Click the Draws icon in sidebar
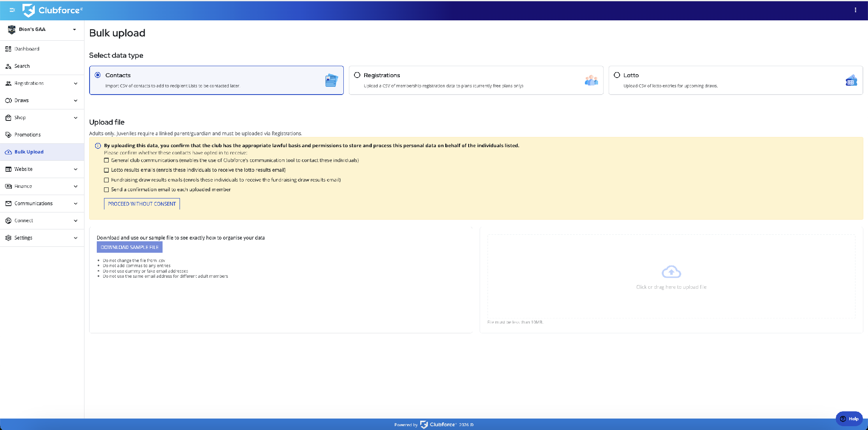The width and height of the screenshot is (868, 430). [8, 101]
